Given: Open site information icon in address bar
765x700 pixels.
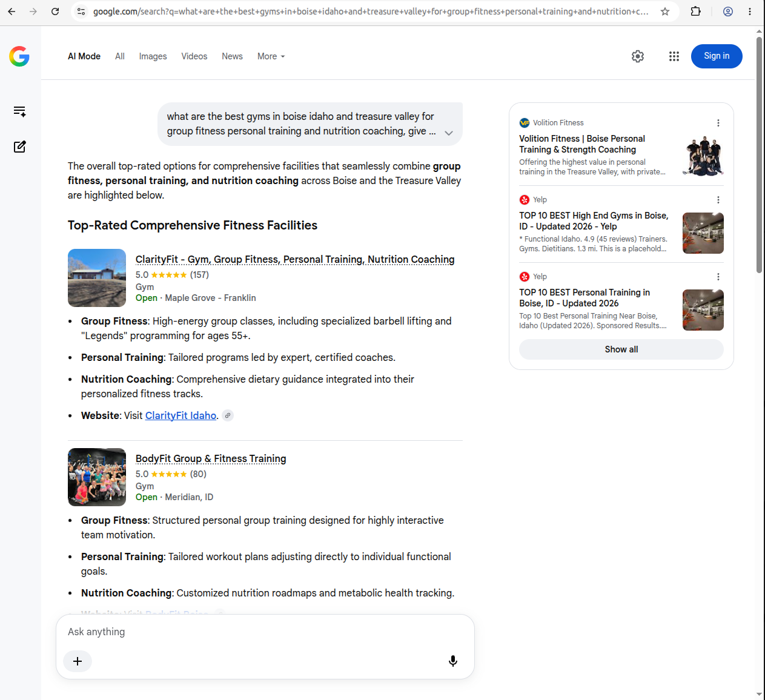Looking at the screenshot, I should point(81,12).
